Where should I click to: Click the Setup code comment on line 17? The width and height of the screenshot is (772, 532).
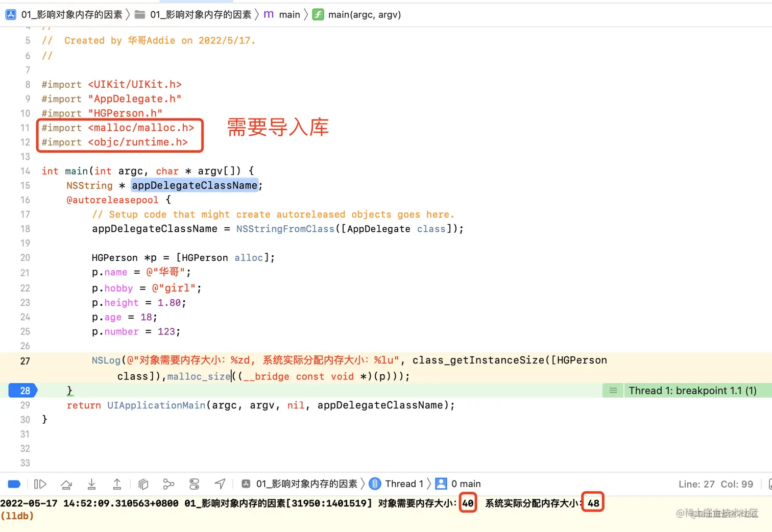[x=273, y=214]
